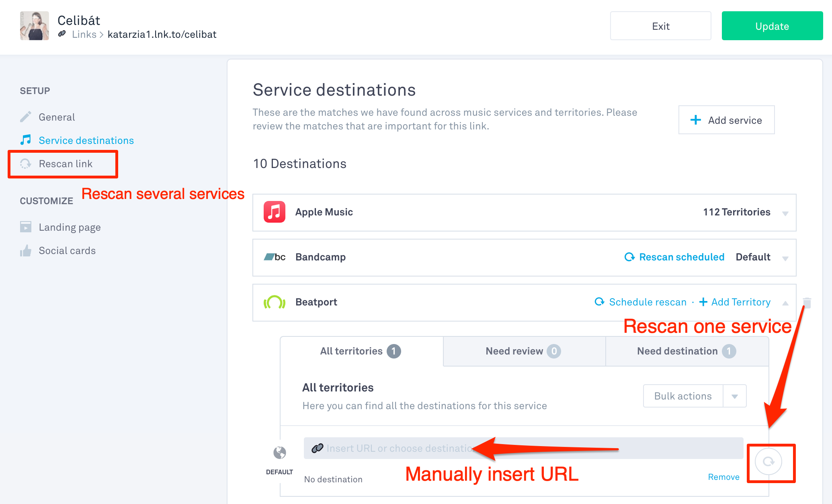The height and width of the screenshot is (504, 832).
Task: Go to Landing page customization
Action: (70, 227)
